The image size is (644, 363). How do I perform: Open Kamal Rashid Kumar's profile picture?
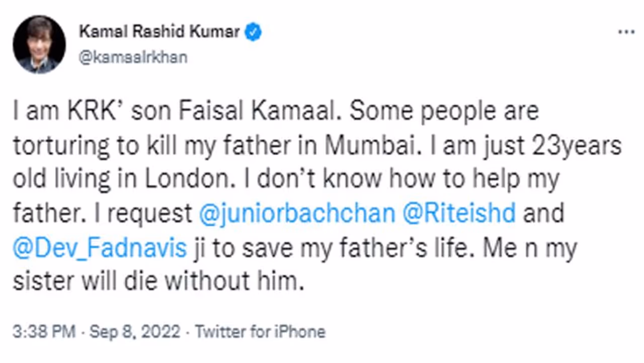click(39, 44)
